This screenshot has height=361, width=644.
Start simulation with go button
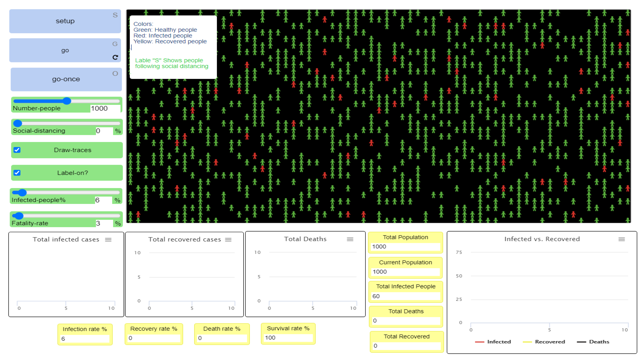[65, 50]
